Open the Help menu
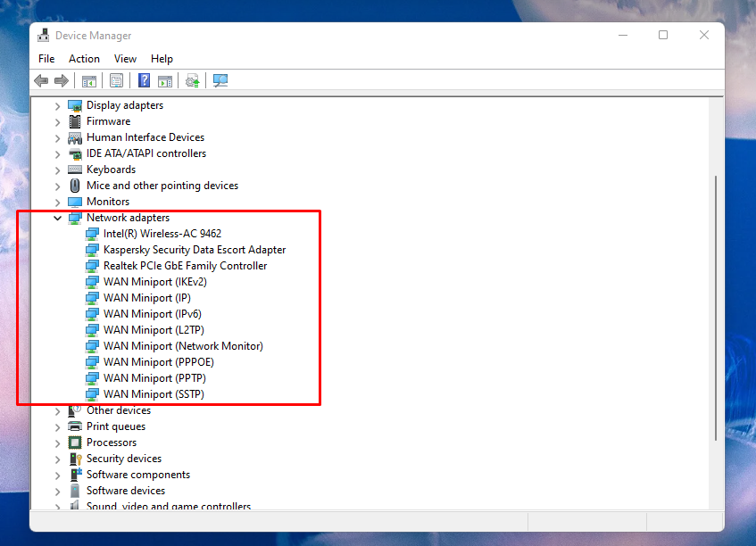 [x=162, y=59]
